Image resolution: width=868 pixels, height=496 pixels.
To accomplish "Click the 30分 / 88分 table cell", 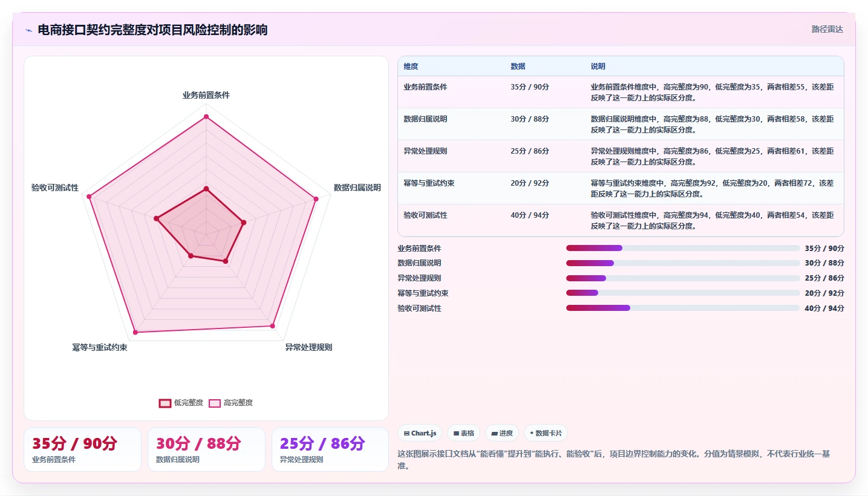I will [x=530, y=119].
